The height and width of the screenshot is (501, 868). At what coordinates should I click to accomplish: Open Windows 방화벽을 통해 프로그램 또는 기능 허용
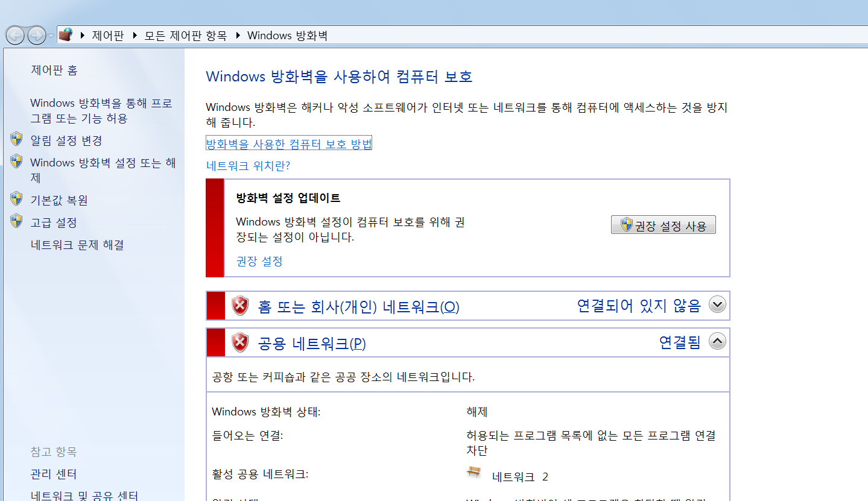click(x=101, y=111)
